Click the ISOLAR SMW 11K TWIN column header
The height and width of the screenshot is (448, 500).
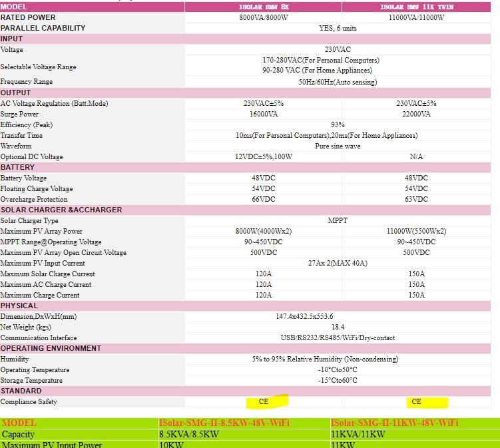417,7
